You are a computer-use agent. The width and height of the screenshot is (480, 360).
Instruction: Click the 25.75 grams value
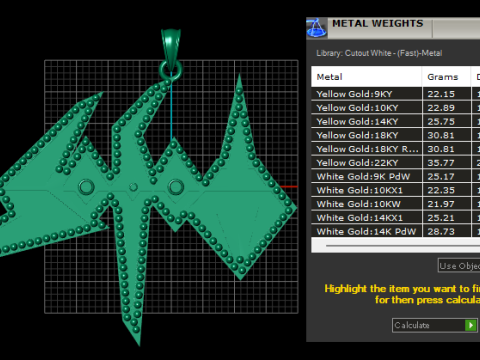441,121
